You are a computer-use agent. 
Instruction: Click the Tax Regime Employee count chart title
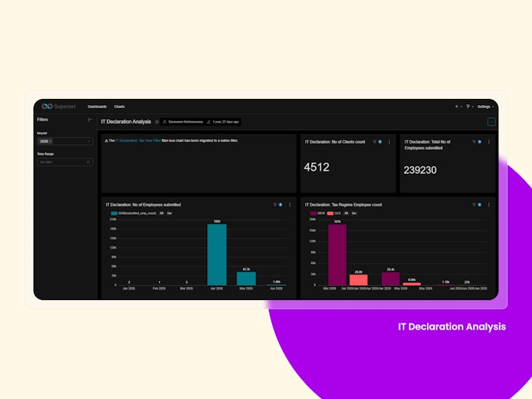pos(343,205)
